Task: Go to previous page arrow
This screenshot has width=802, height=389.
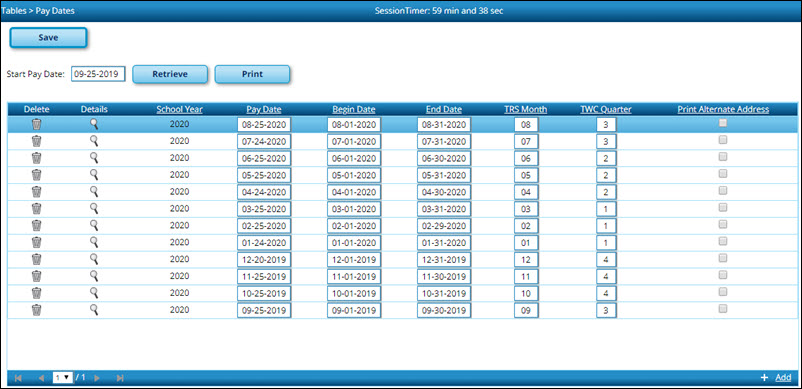Action: pos(41,378)
